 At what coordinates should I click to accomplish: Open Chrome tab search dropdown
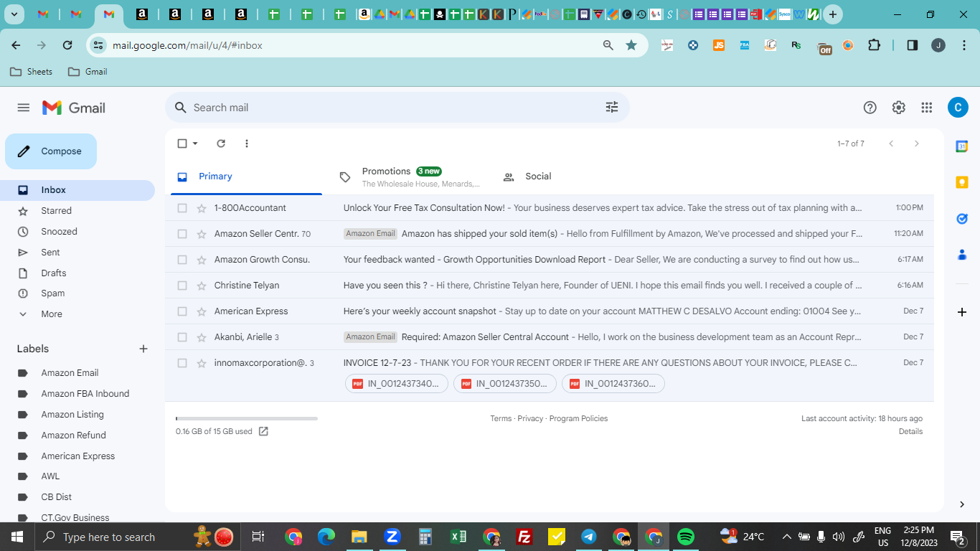point(14,14)
